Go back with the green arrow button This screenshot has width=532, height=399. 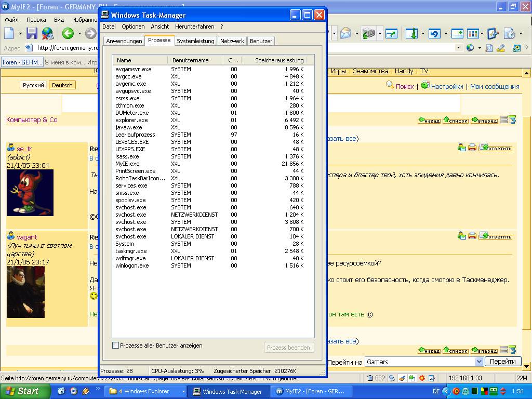pos(68,33)
